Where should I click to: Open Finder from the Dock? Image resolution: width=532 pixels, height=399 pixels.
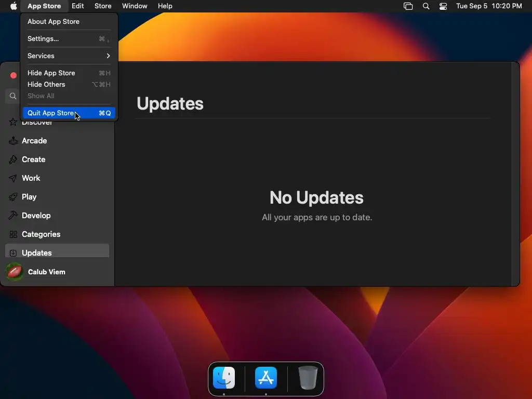(224, 378)
